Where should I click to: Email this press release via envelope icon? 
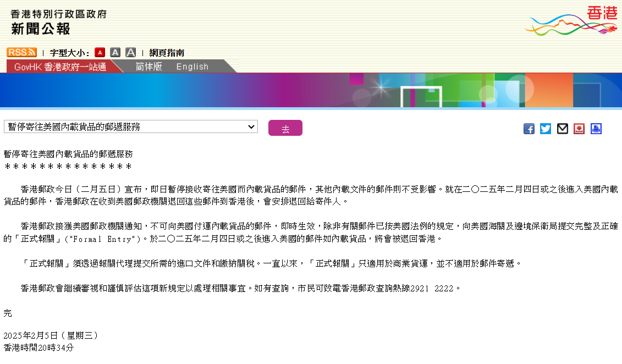[562, 129]
